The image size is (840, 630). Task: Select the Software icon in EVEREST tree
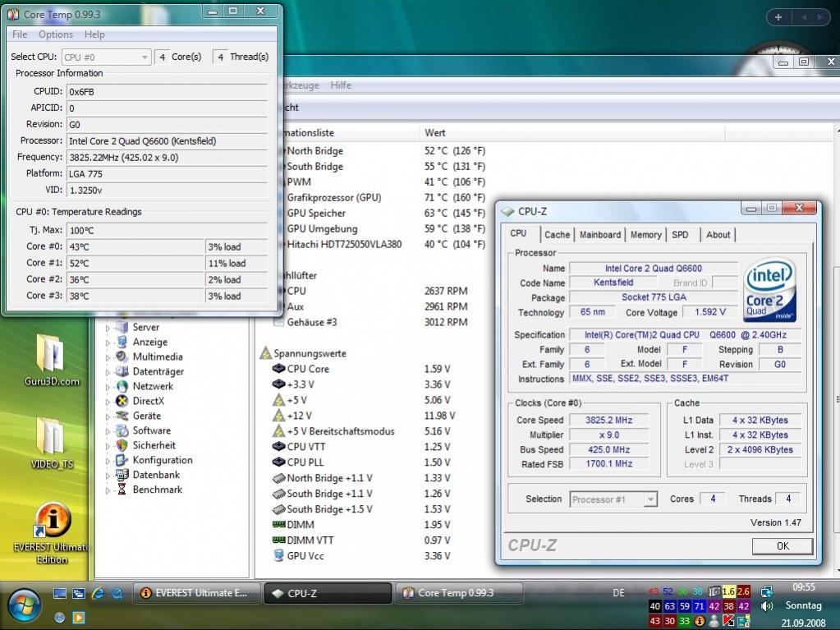[122, 430]
